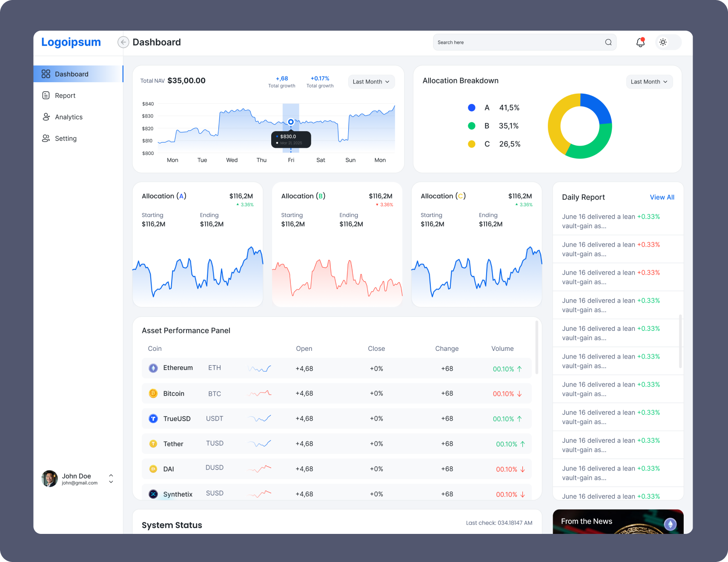The width and height of the screenshot is (728, 562).
Task: Click the Bitcoin sparkline chart
Action: [259, 393]
